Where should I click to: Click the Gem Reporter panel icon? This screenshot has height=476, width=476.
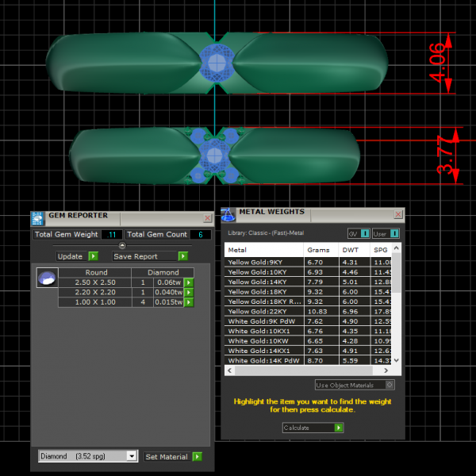[x=38, y=218]
